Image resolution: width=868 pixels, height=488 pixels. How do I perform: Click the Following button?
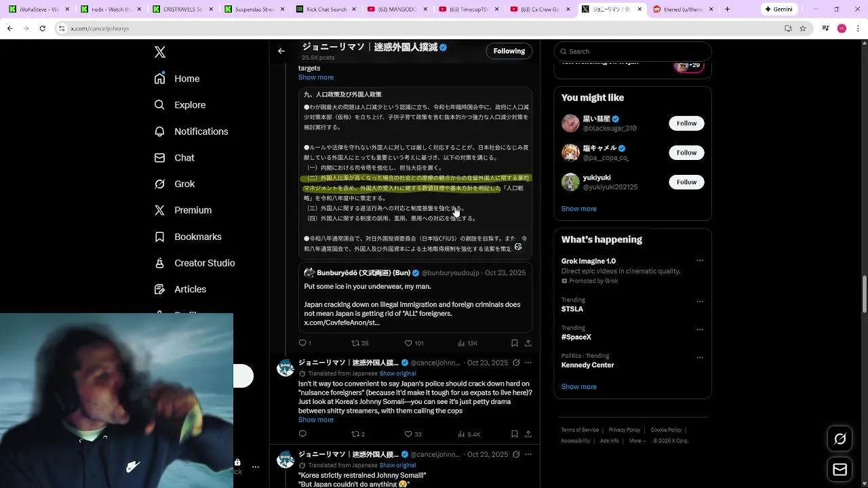(509, 51)
